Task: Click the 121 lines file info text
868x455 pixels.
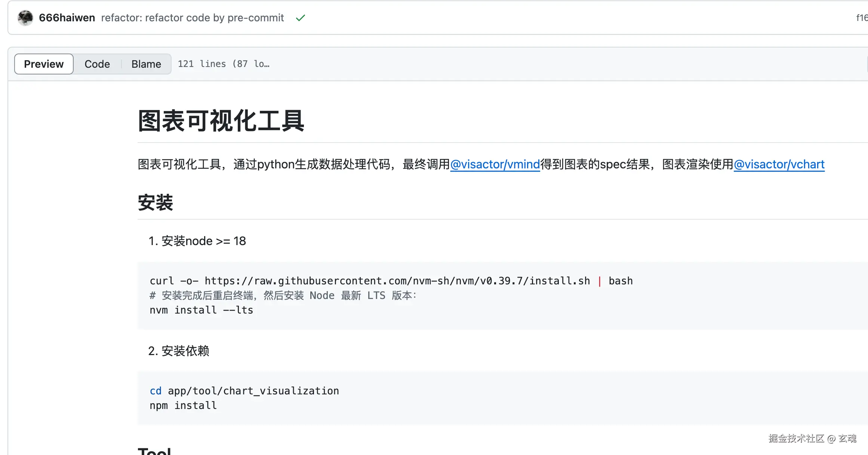Action: coord(224,64)
